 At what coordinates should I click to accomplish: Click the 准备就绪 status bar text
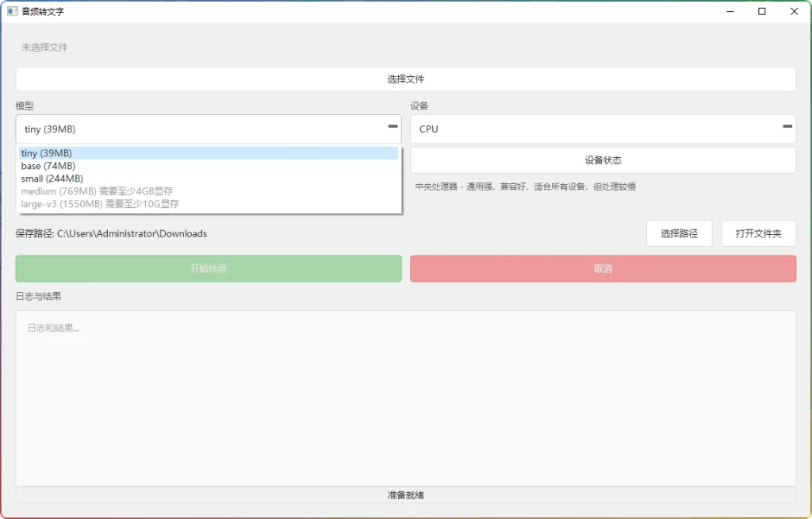tap(405, 494)
